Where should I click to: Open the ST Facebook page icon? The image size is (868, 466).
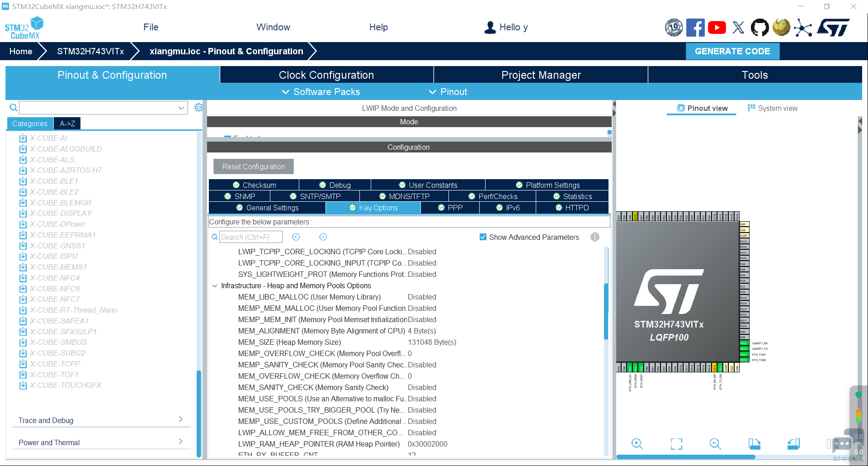pyautogui.click(x=695, y=28)
